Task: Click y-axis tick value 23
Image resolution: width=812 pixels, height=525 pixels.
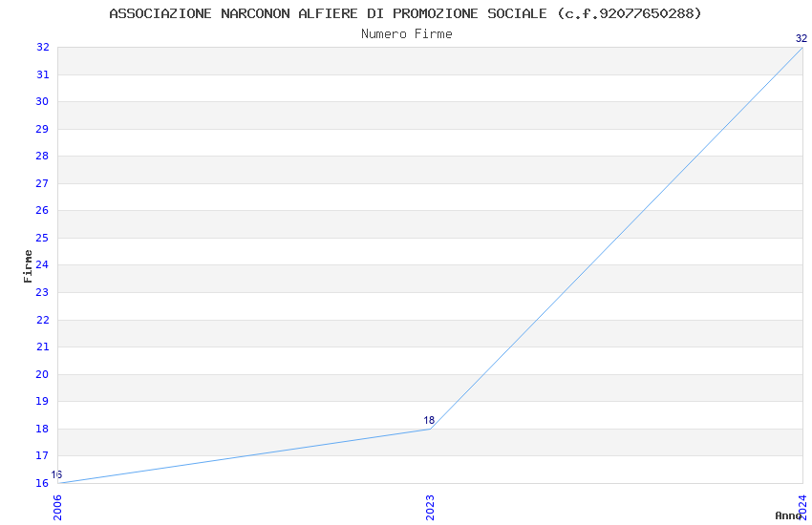Action: 42,292
